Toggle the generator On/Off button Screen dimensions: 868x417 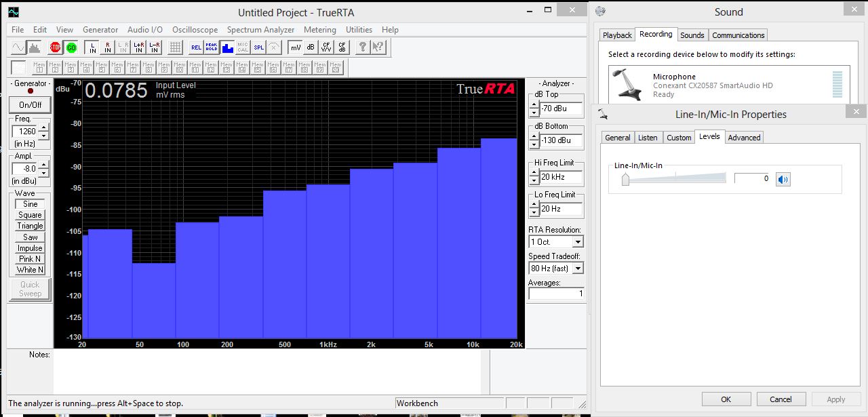(30, 105)
